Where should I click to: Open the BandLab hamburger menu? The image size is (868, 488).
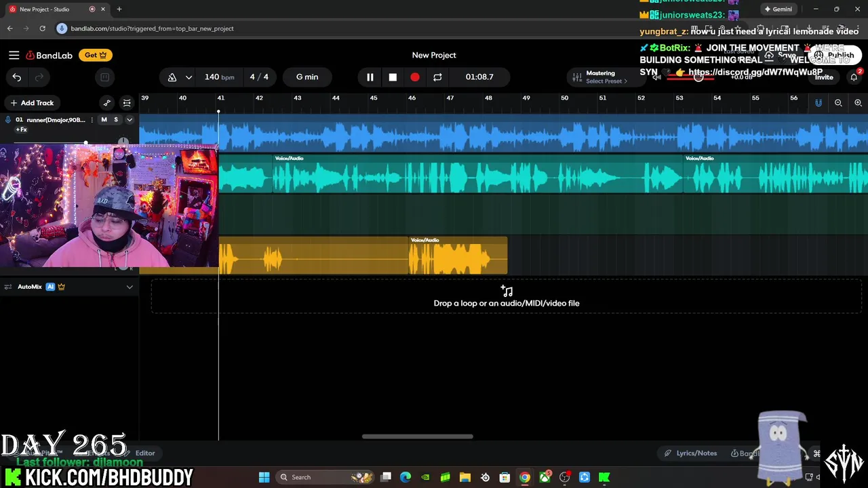coord(14,55)
